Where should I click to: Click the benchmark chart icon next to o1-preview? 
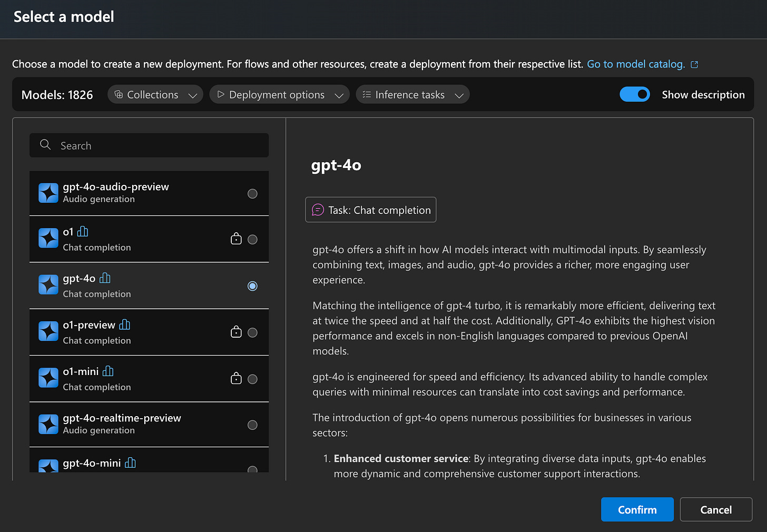pos(125,324)
